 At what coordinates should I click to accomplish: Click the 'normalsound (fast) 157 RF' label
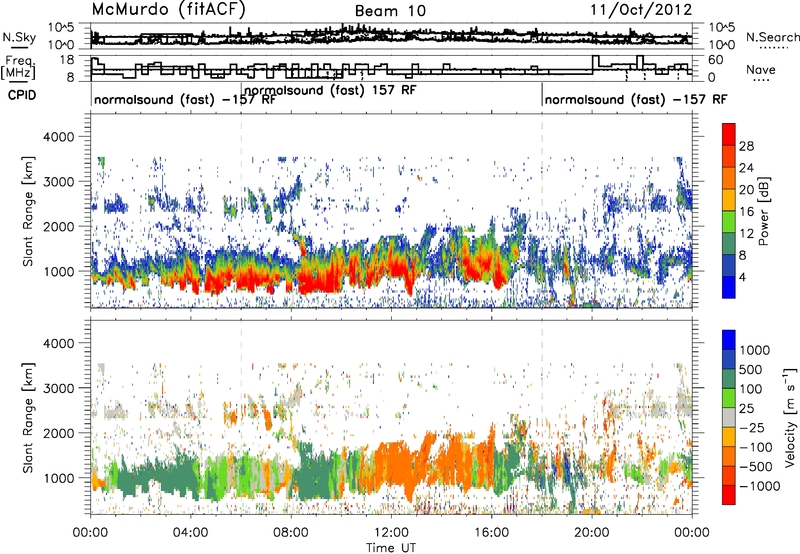coord(331,90)
